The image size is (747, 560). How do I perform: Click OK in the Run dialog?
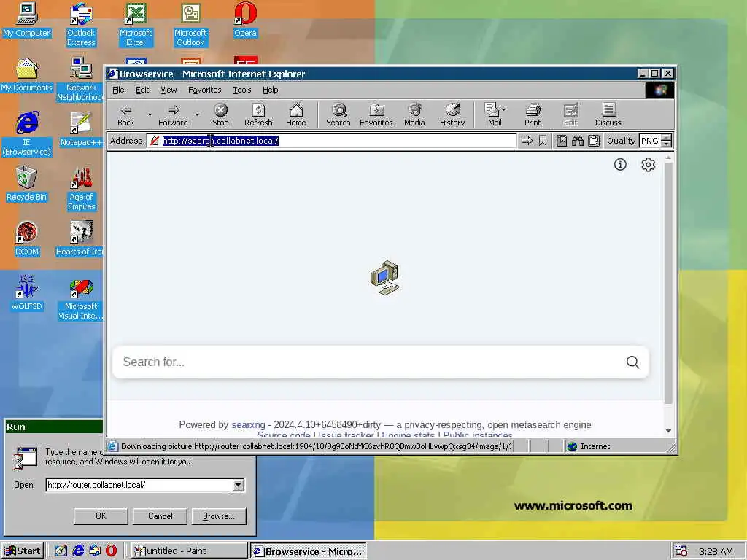pyautogui.click(x=101, y=516)
